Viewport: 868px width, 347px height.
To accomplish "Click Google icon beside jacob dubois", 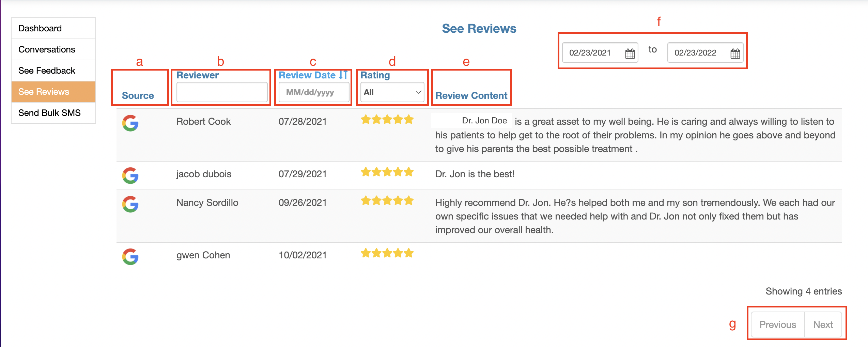I will [x=130, y=176].
